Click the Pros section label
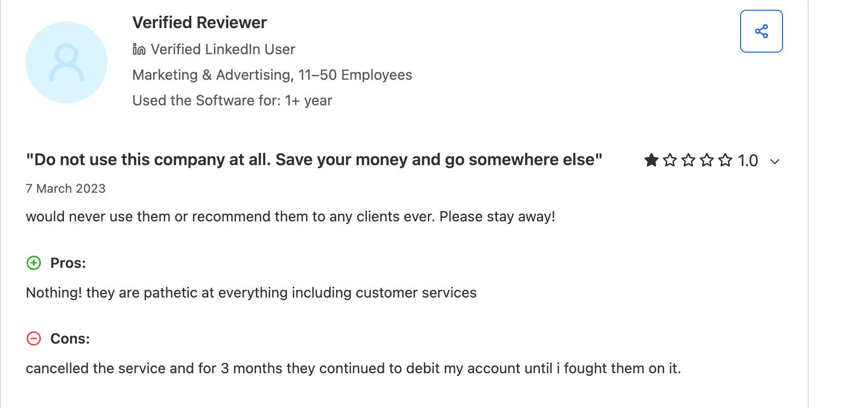The image size is (868, 408). coord(68,263)
